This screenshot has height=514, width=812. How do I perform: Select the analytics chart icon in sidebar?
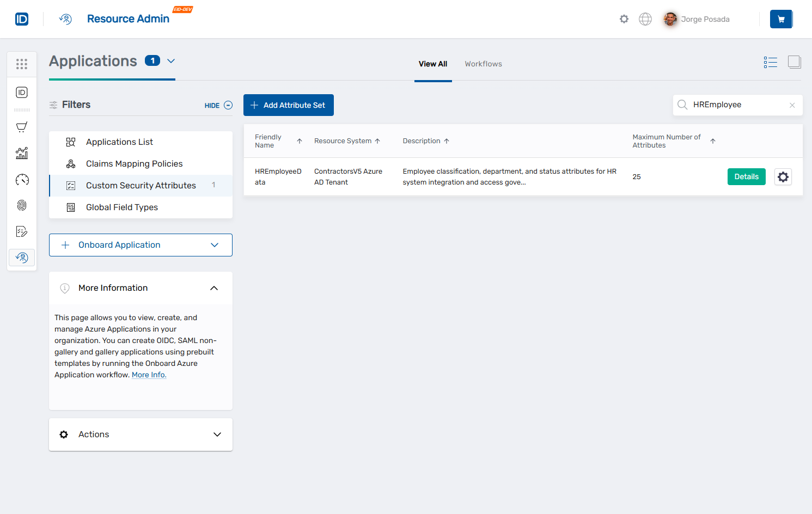[x=22, y=153]
